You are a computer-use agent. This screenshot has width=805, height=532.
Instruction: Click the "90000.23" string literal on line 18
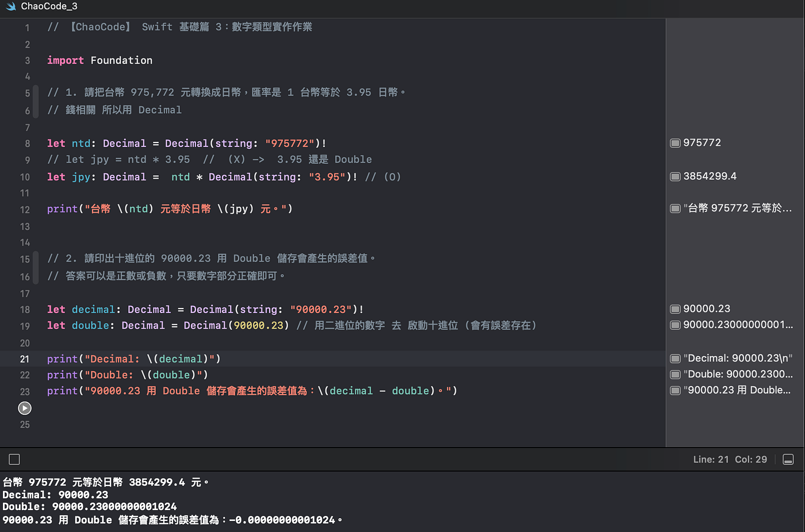coord(321,309)
